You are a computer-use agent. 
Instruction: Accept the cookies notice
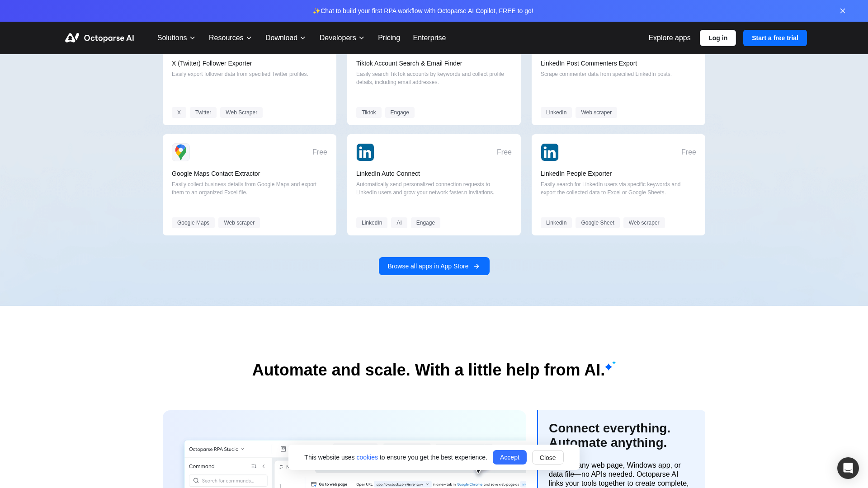tap(509, 457)
